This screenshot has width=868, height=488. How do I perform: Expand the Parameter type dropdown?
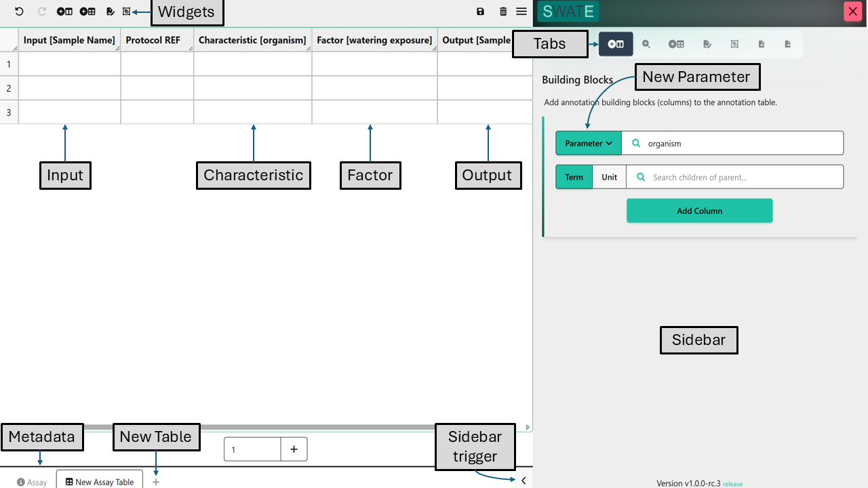pos(589,143)
